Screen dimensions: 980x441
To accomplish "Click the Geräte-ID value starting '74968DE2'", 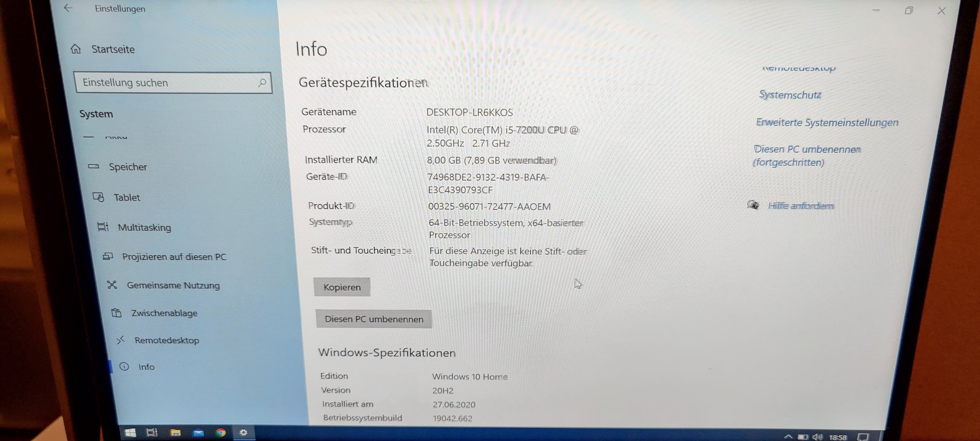I will tap(488, 183).
